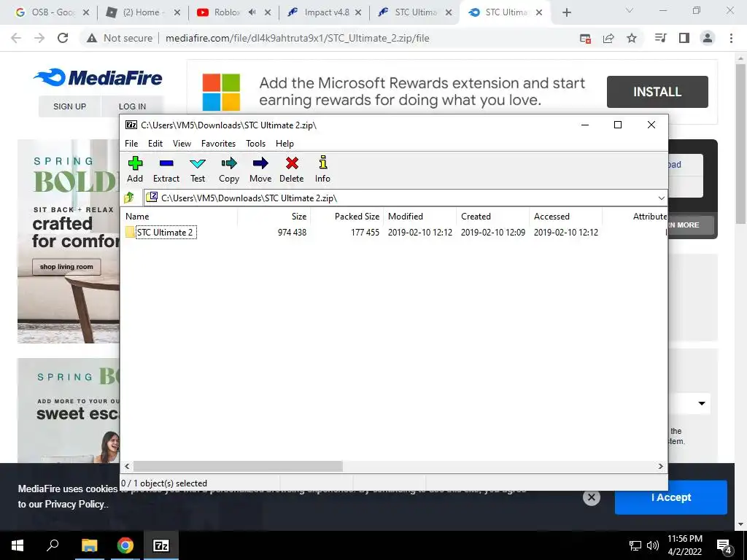747x560 pixels.
Task: Dismiss the cookie banner X button
Action: click(x=591, y=497)
